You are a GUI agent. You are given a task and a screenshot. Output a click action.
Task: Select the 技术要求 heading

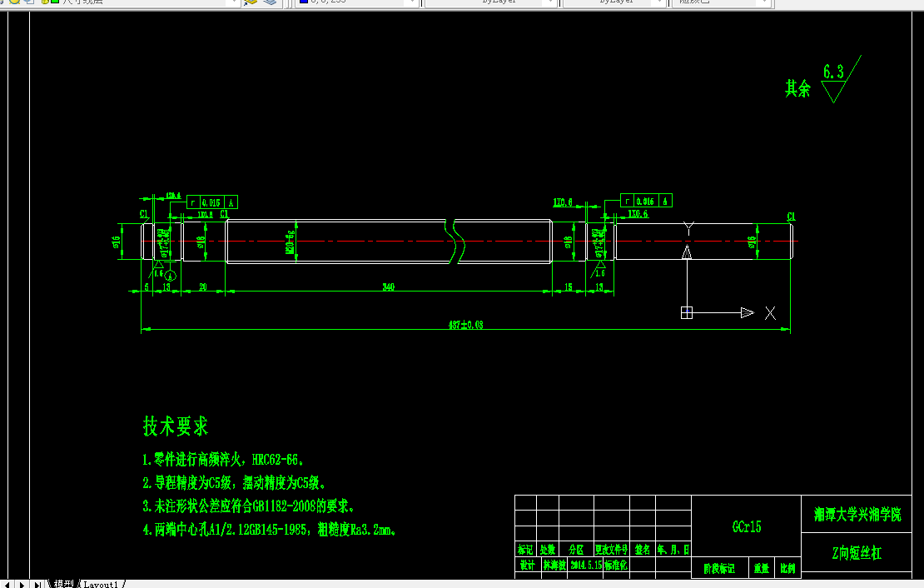click(x=176, y=426)
